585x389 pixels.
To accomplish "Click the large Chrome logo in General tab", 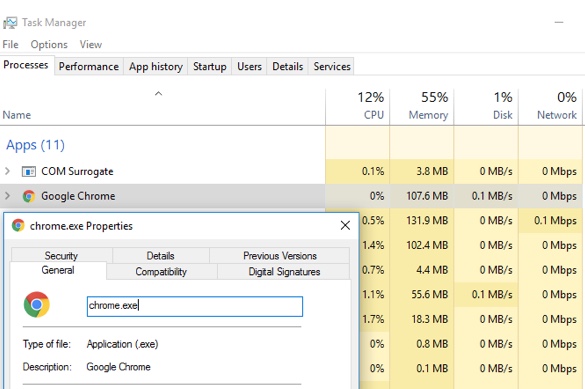I will point(37,305).
